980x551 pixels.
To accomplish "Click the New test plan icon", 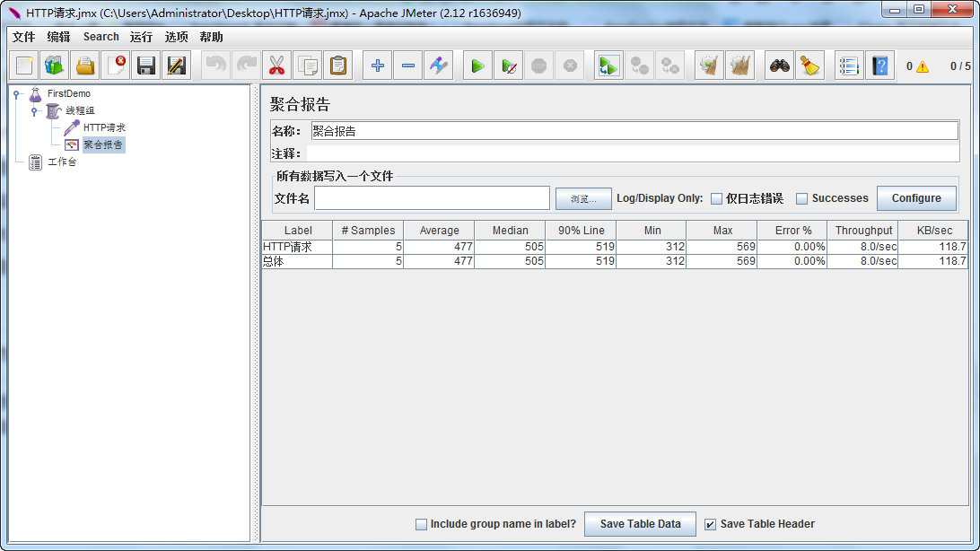I will pyautogui.click(x=24, y=66).
